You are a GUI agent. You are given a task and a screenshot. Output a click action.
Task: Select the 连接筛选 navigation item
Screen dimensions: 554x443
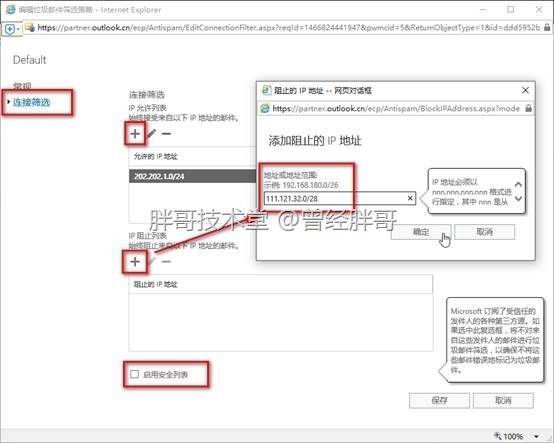coord(31,102)
